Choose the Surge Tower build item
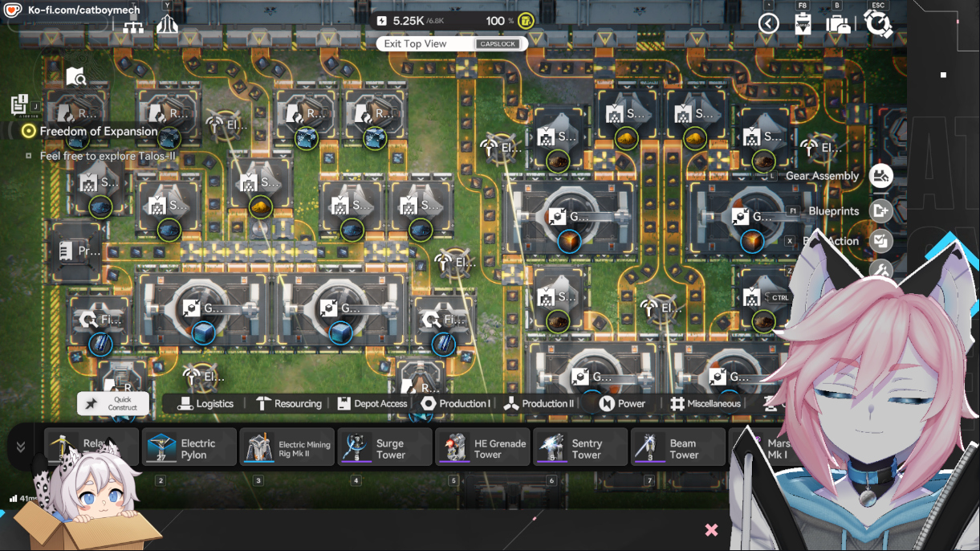This screenshot has height=551, width=980. click(x=385, y=447)
